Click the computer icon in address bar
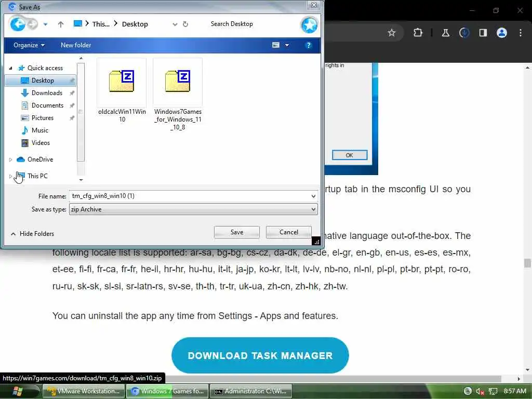 tap(78, 23)
